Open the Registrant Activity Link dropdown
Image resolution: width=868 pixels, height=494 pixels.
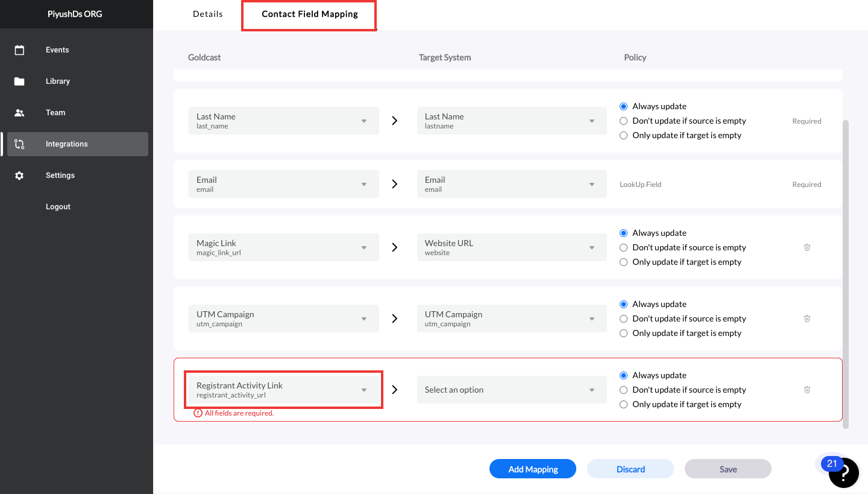(284, 390)
